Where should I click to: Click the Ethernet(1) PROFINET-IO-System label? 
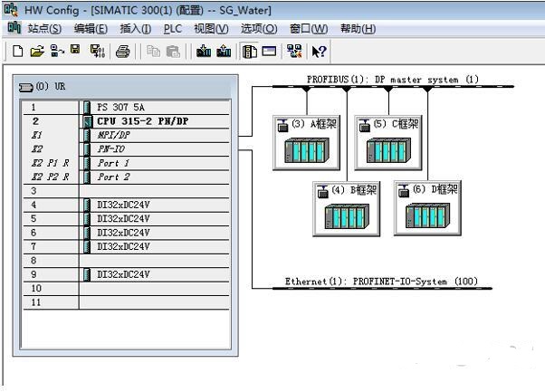click(x=381, y=282)
